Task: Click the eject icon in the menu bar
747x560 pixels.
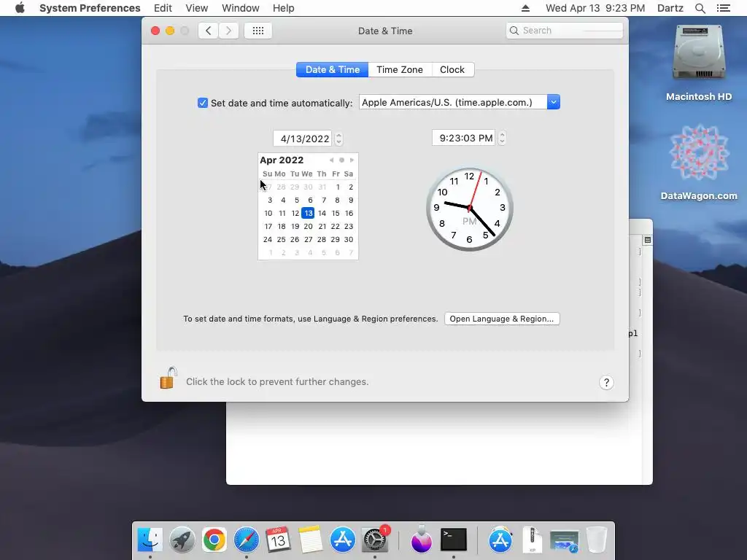Action: pyautogui.click(x=525, y=8)
